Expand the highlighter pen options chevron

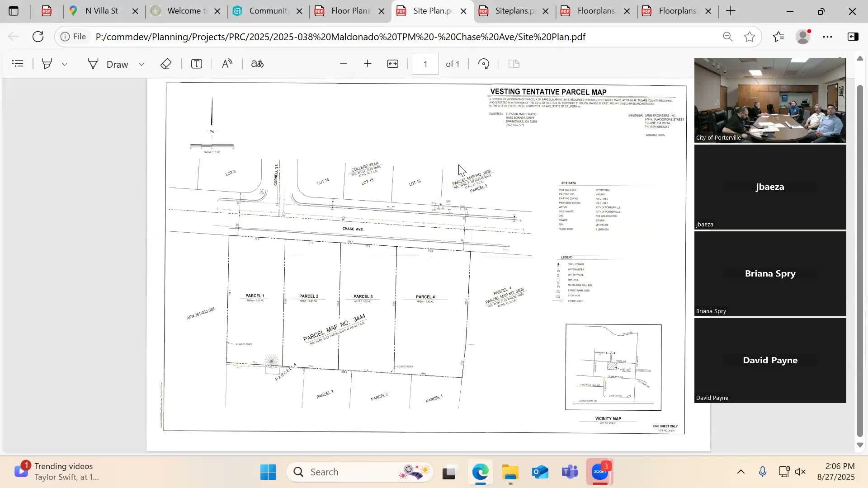pyautogui.click(x=66, y=64)
